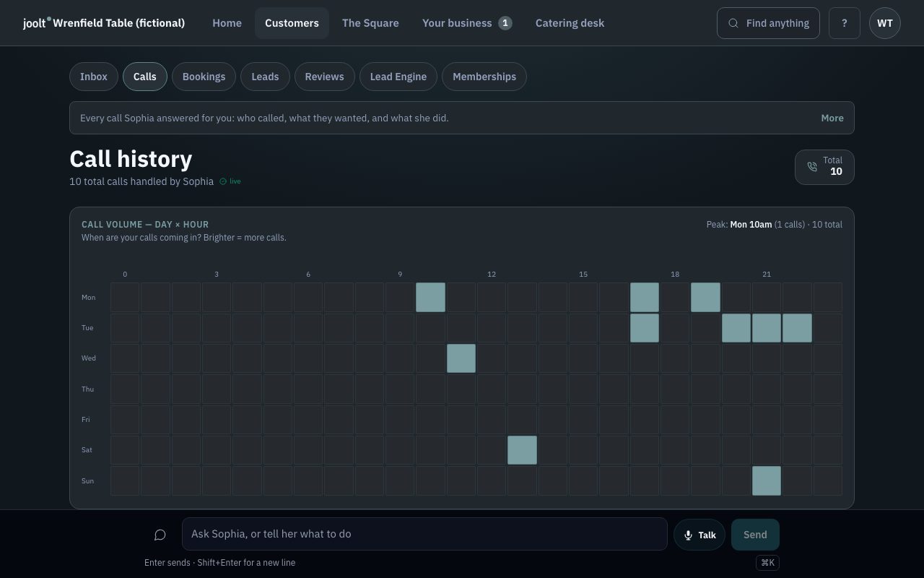Image resolution: width=924 pixels, height=578 pixels.
Task: Open the Catering desk menu item
Action: click(570, 23)
